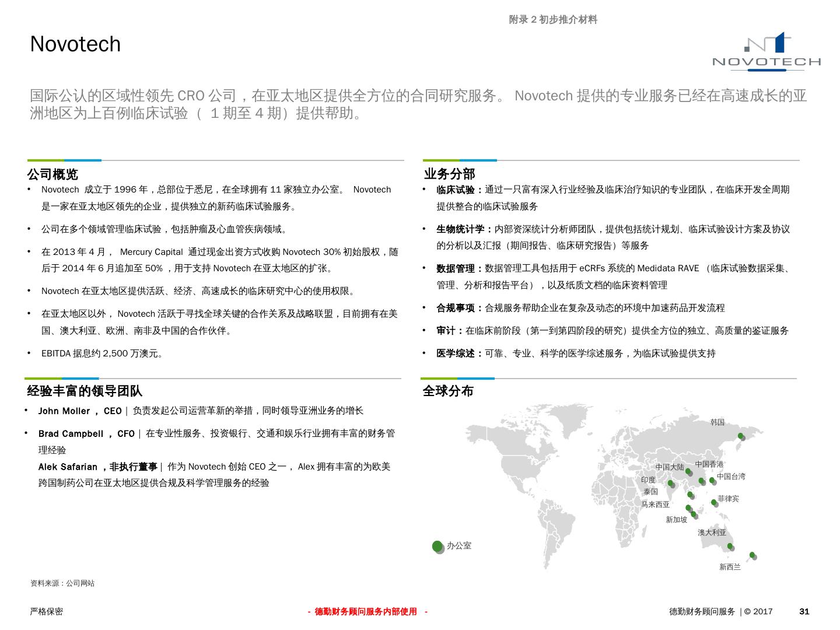Select the map label "中国大陆"
The width and height of the screenshot is (840, 630).
670,467
